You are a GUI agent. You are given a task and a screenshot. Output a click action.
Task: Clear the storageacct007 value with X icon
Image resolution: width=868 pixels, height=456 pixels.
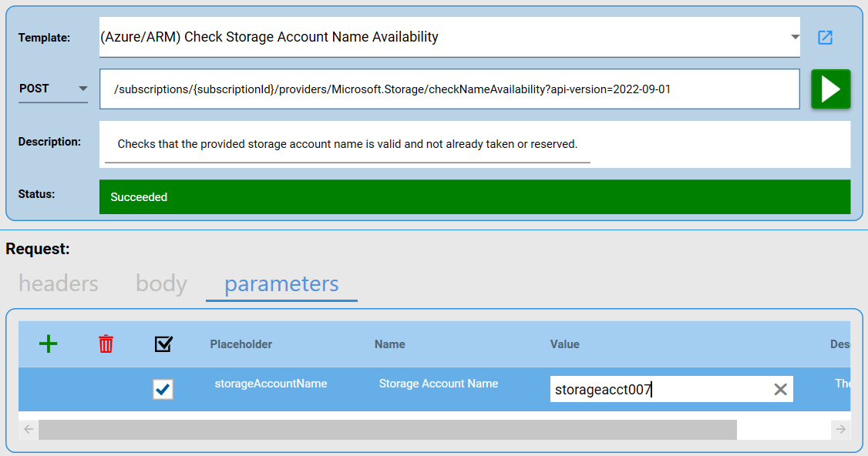coord(780,390)
